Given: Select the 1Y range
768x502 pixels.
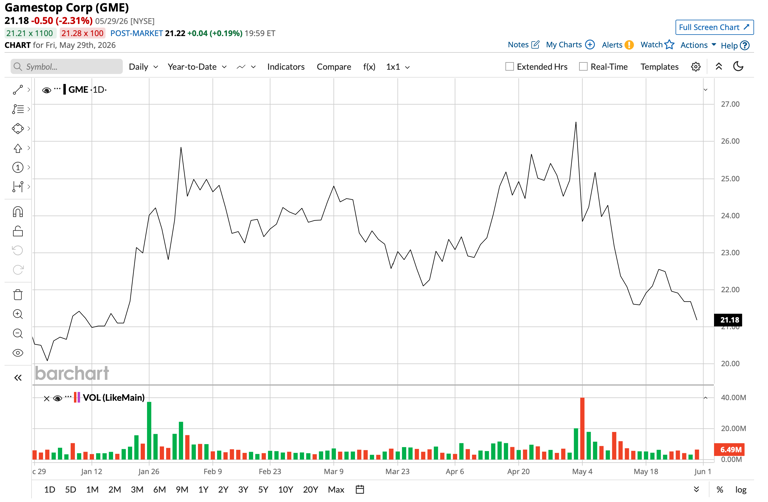Looking at the screenshot, I should tap(203, 489).
